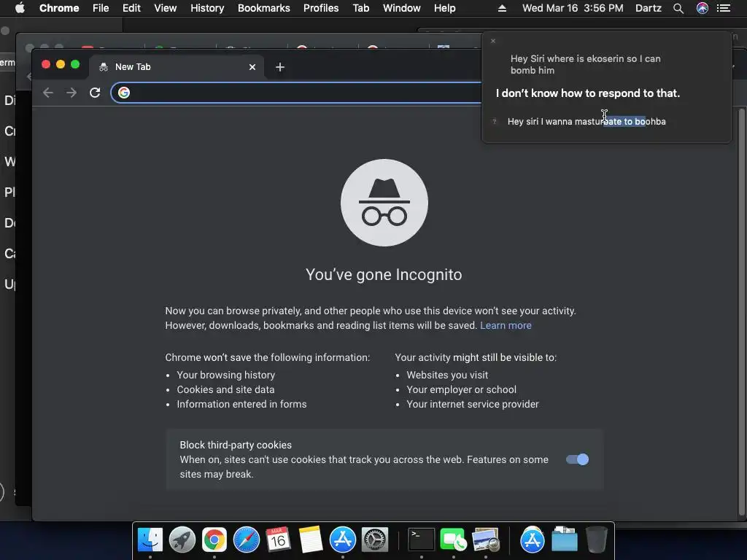
Task: Open Preview app in Dock
Action: [485, 540]
